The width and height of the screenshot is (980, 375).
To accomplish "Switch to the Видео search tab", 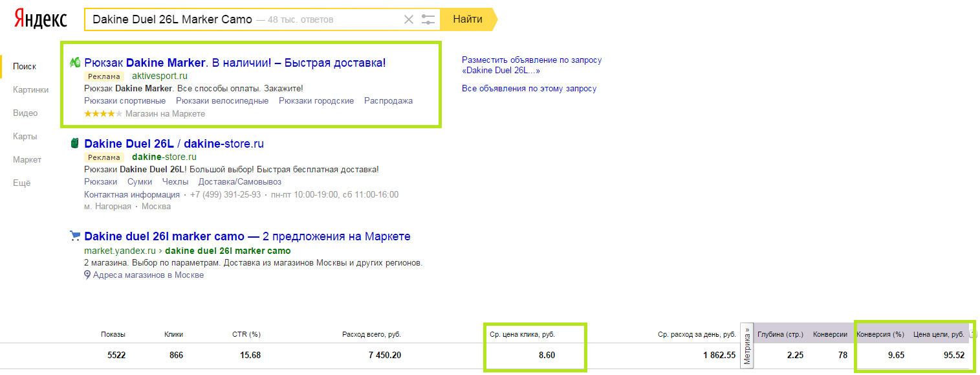I will pos(25,113).
